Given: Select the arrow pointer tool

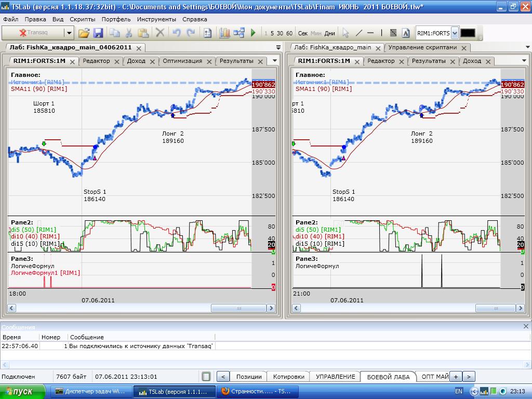Looking at the screenshot, I should pyautogui.click(x=345, y=33).
